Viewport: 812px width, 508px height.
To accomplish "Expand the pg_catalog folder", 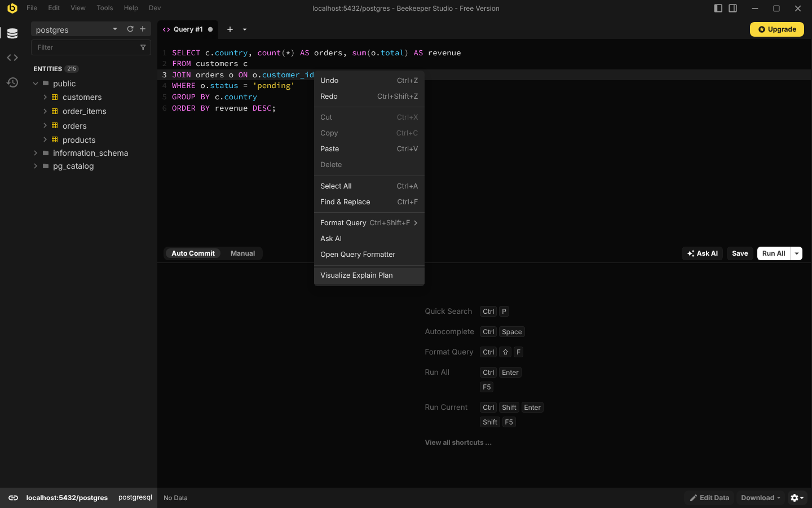I will point(36,166).
